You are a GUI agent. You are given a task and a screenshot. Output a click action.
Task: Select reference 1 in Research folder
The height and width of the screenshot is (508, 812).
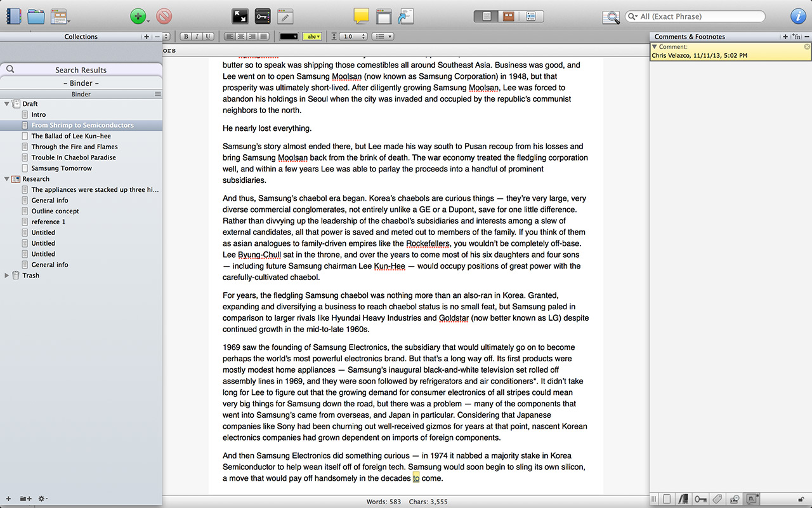(48, 222)
